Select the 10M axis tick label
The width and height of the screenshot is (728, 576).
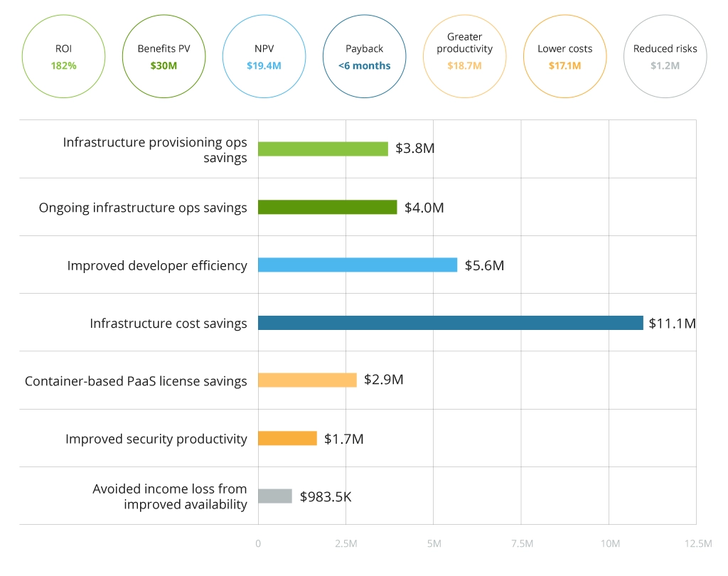point(610,543)
